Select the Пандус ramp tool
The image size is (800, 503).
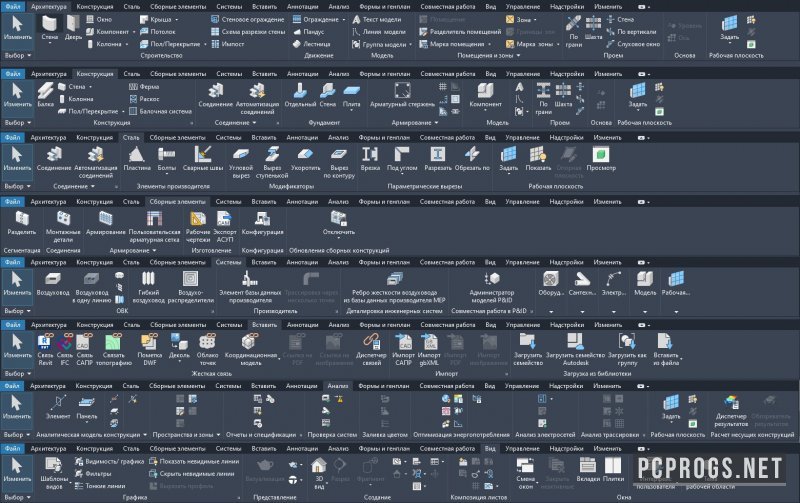click(x=309, y=32)
